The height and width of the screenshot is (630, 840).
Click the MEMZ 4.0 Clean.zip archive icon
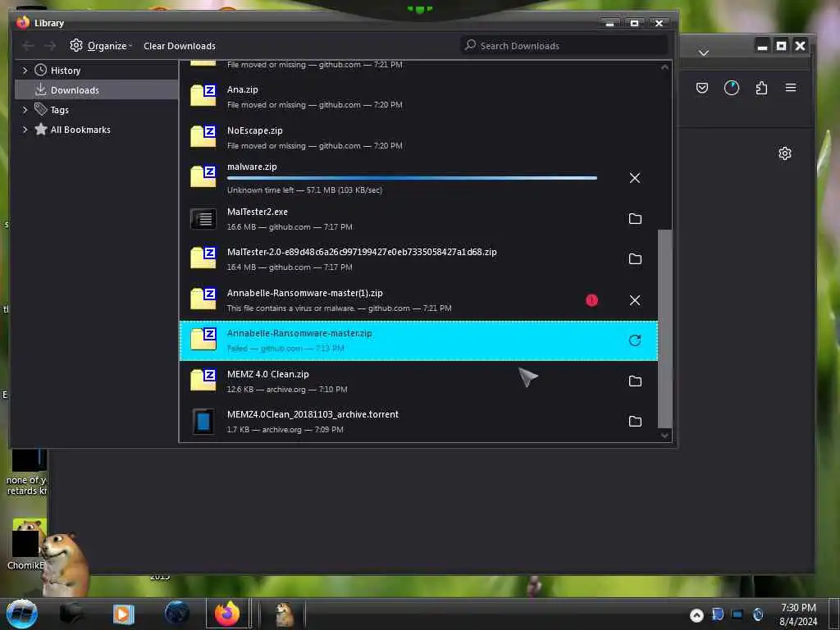203,380
